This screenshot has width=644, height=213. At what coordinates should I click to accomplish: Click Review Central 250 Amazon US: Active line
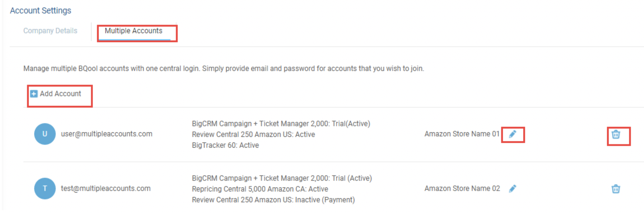pos(253,135)
